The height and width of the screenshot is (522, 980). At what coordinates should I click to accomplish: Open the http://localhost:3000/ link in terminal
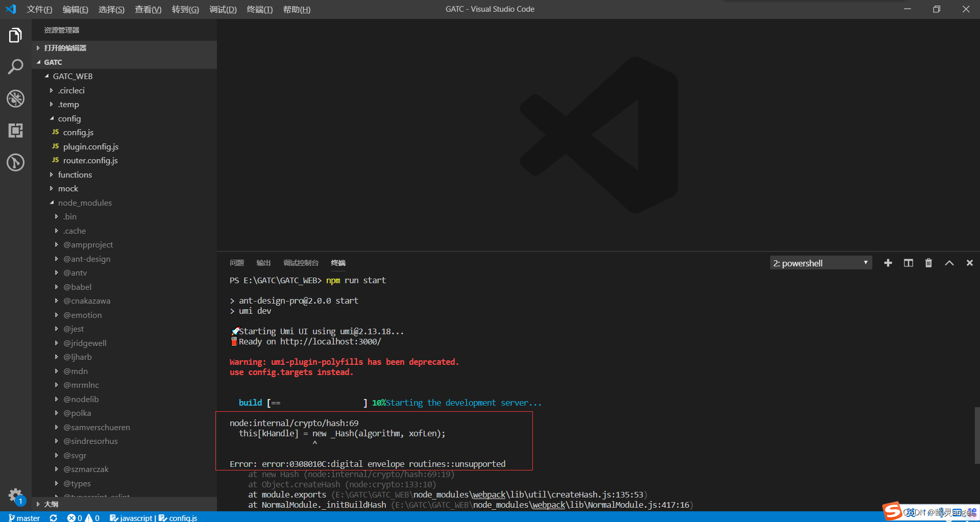pos(331,341)
